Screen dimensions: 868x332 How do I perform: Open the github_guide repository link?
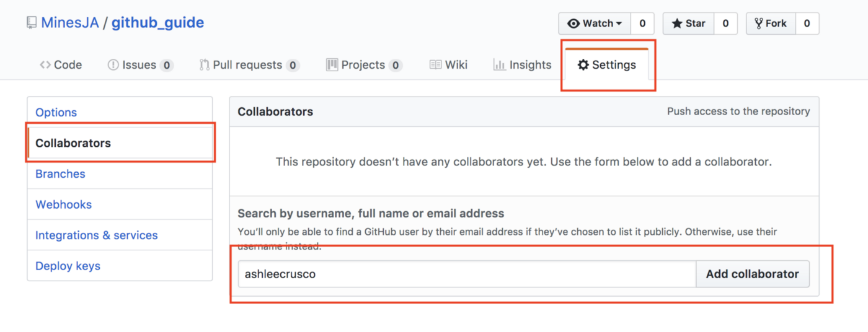coord(157,23)
